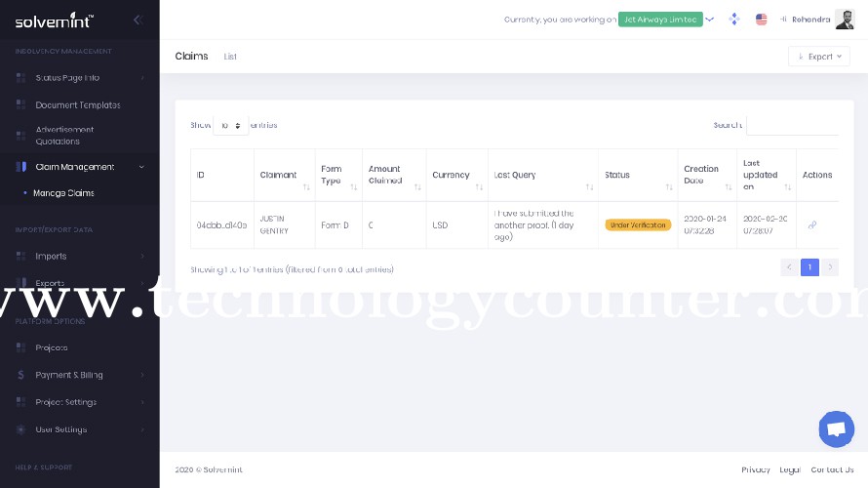Click the List breadcrumb

(230, 57)
